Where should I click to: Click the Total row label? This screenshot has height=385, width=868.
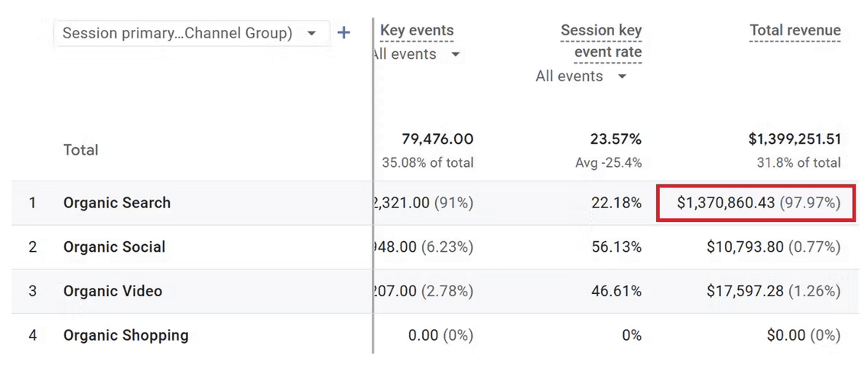80,150
